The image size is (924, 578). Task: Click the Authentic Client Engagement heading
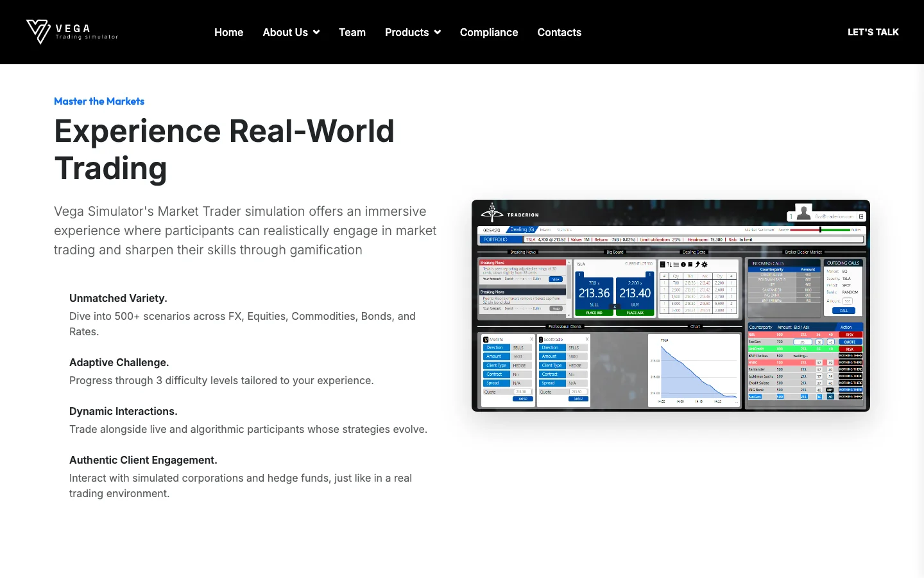point(143,460)
